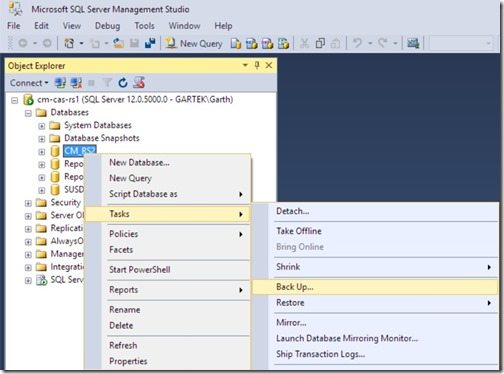The height and width of the screenshot is (374, 504).
Task: Open the File menu
Action: (x=14, y=26)
